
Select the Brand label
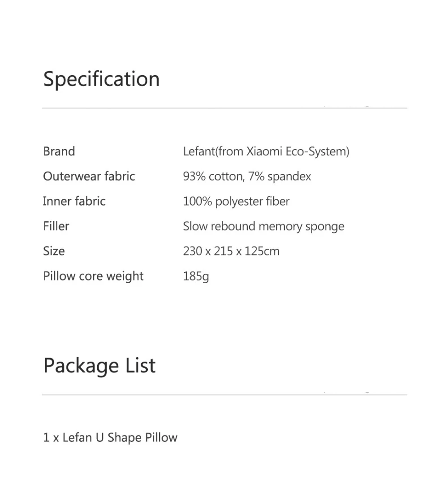coord(59,151)
